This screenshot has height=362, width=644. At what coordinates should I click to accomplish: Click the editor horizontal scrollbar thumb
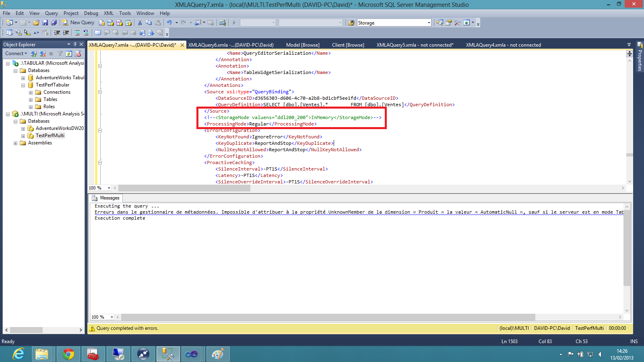[184, 188]
